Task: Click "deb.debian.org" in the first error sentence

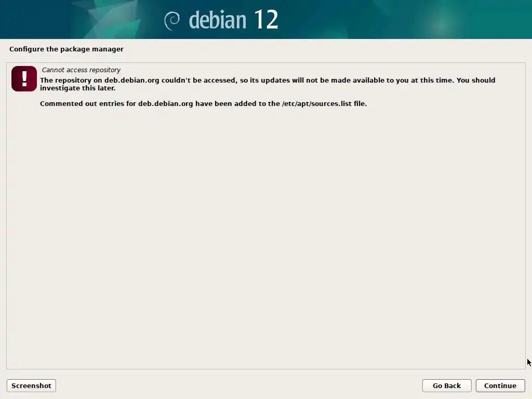Action: tap(131, 81)
